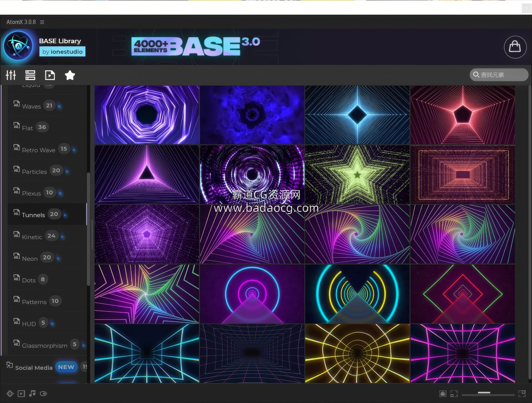Click the AE file icon beside Waves
532x403 pixels.
[x=17, y=104]
